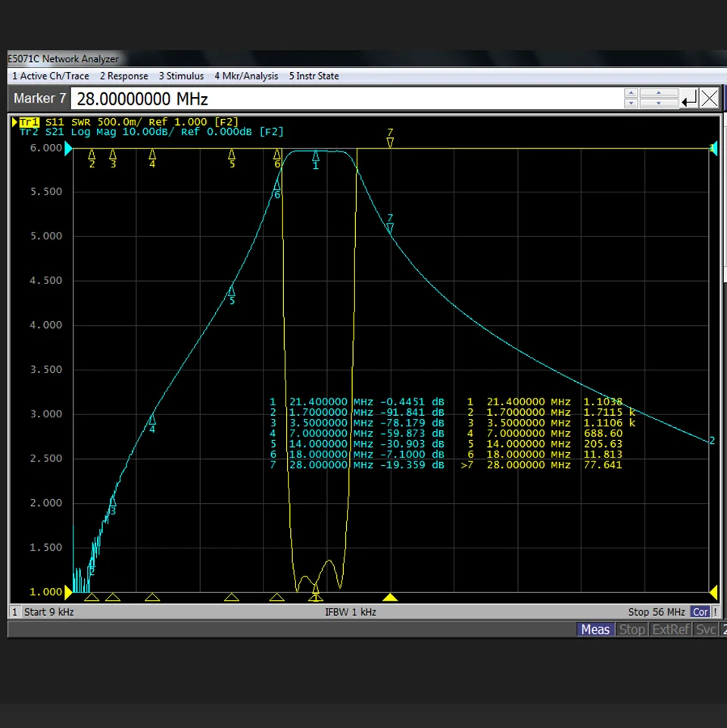The height and width of the screenshot is (728, 727).
Task: Click the small step-down arrow in entry bar
Action: [630, 104]
